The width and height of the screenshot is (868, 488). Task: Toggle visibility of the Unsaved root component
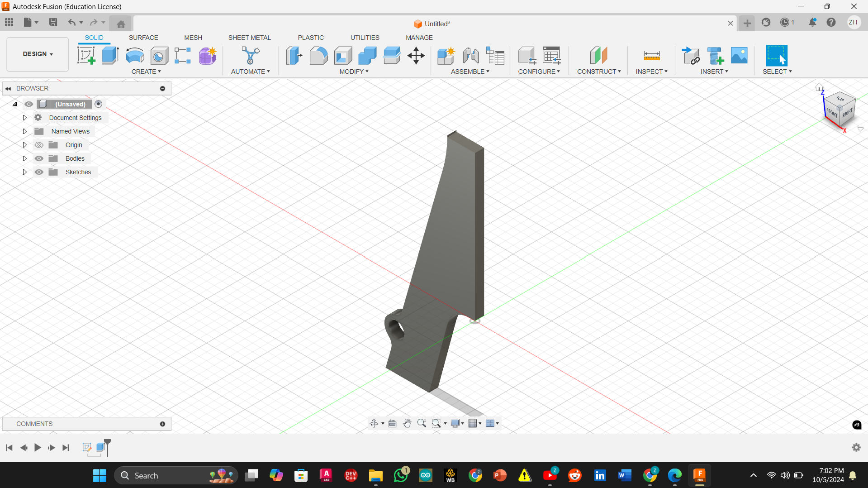(x=29, y=104)
